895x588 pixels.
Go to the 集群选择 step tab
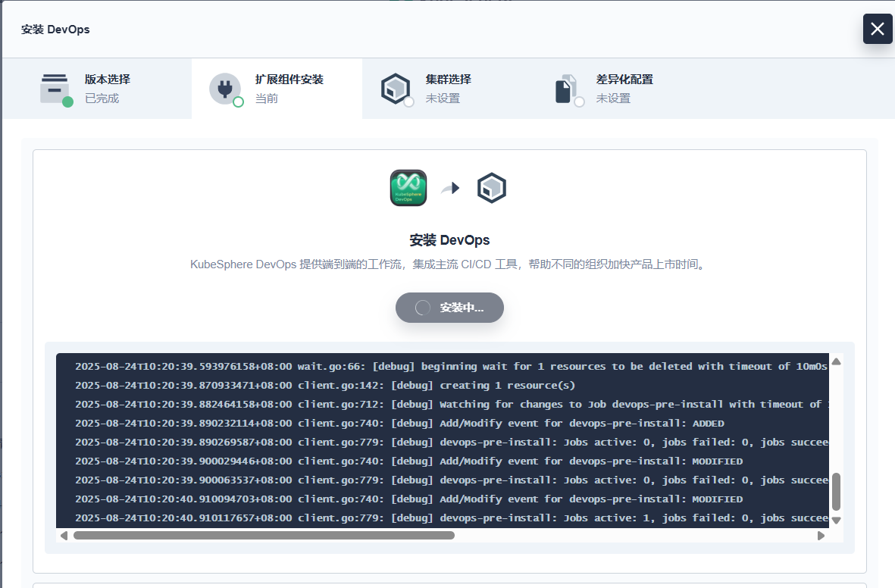pos(447,89)
